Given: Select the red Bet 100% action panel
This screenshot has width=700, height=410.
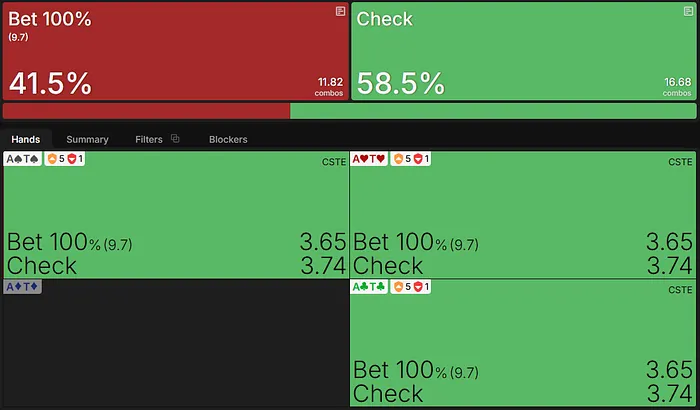Looking at the screenshot, I should tap(175, 50).
